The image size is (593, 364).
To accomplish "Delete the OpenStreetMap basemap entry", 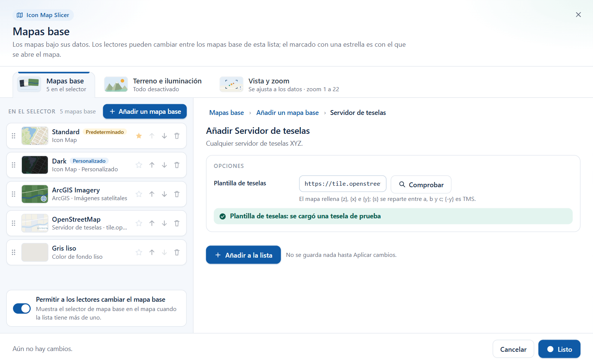I will coord(177,223).
